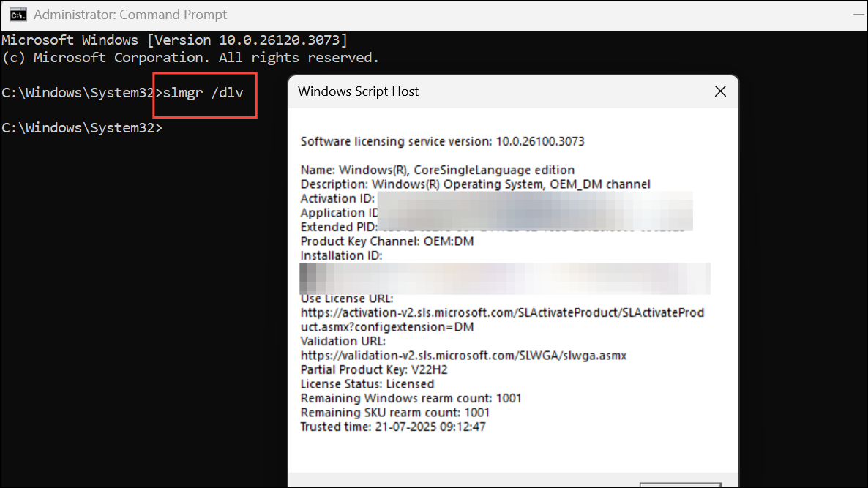868x488 pixels.
Task: Click the Use License URL label
Action: [x=347, y=299]
